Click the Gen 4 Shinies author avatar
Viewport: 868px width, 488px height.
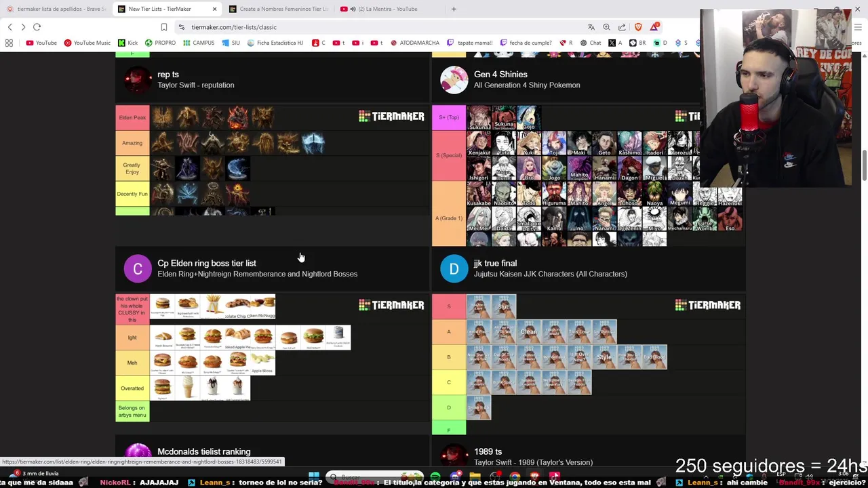point(454,79)
